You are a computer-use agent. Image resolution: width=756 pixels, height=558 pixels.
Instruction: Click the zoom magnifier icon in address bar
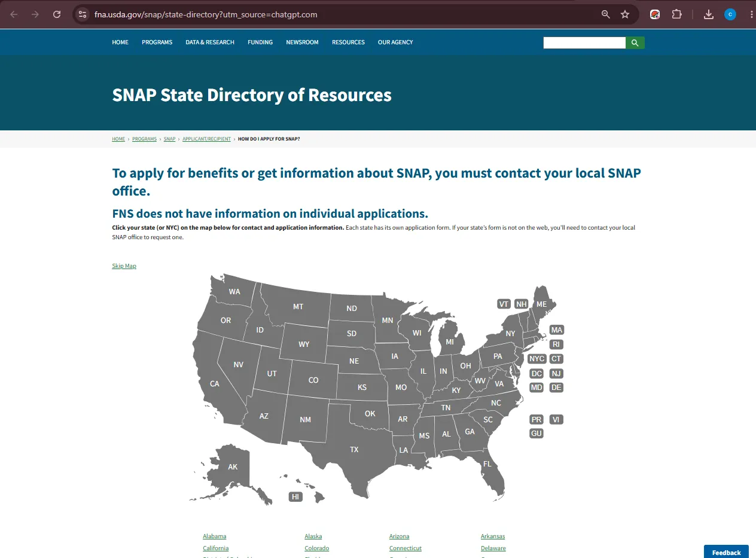click(606, 14)
